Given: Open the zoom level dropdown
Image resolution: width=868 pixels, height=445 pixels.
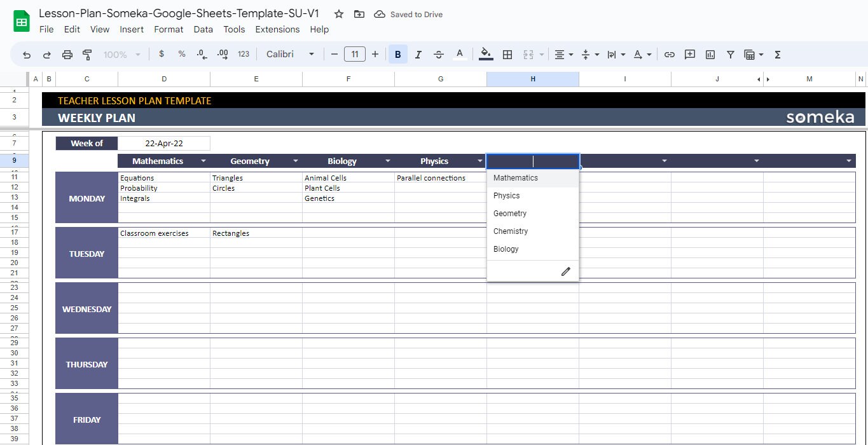Looking at the screenshot, I should click(121, 54).
